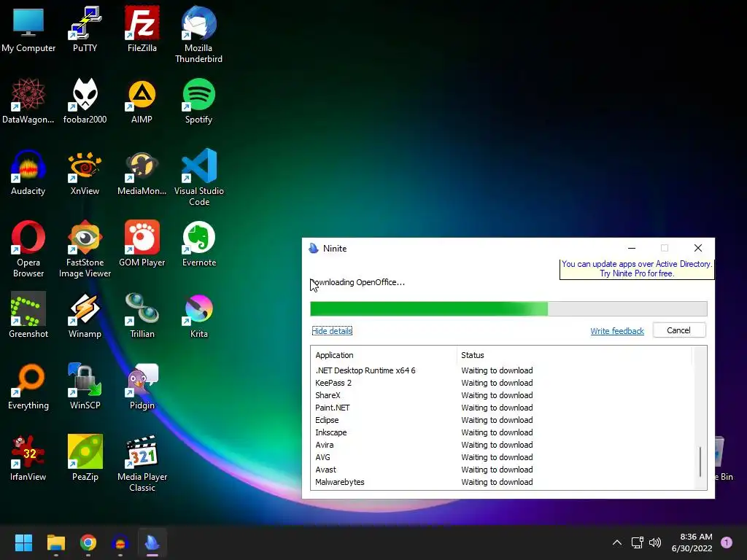Click the Application column header

coord(384,355)
